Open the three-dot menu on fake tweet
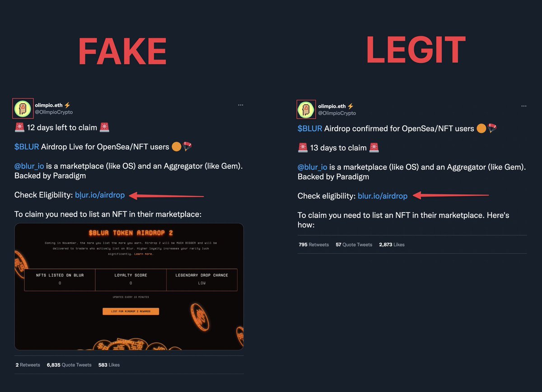 click(241, 105)
